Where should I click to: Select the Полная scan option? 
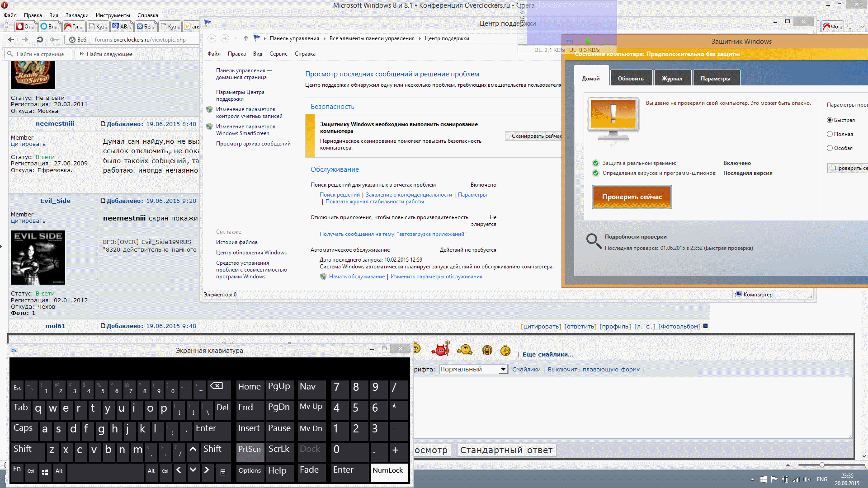[x=830, y=134]
